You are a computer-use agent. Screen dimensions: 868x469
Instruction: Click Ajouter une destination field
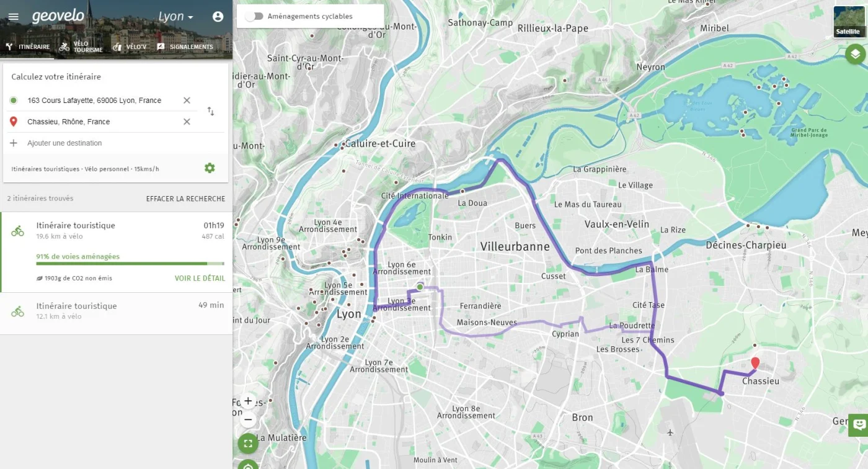64,143
